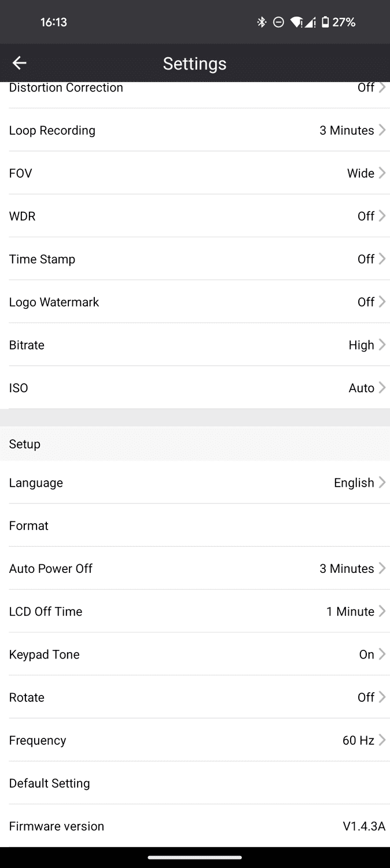Tap the back arrow icon
390x868 pixels.
coord(20,63)
